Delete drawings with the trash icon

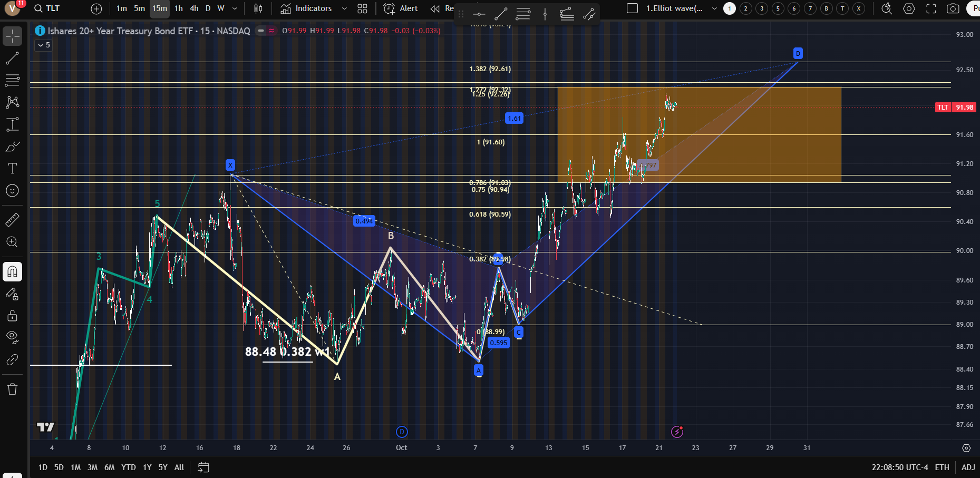pyautogui.click(x=12, y=389)
